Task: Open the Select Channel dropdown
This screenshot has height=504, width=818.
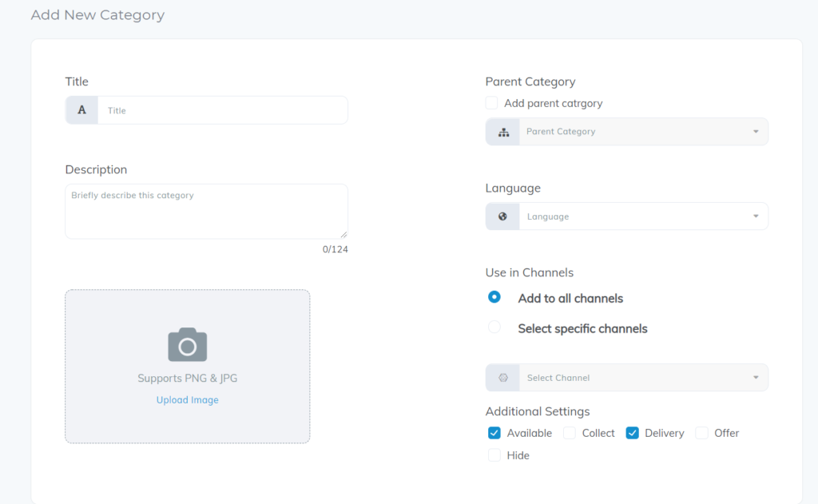Action: (x=626, y=377)
